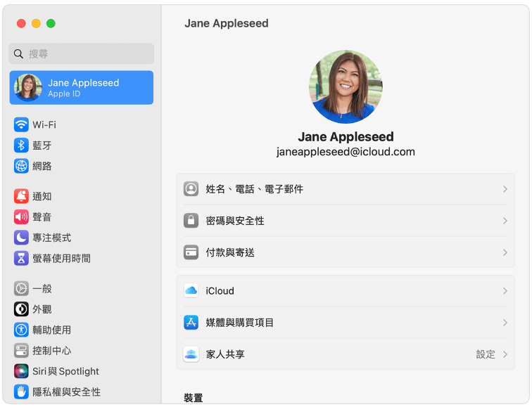Click the appearance icon beside 外觀
Image resolution: width=532 pixels, height=407 pixels.
[21, 309]
